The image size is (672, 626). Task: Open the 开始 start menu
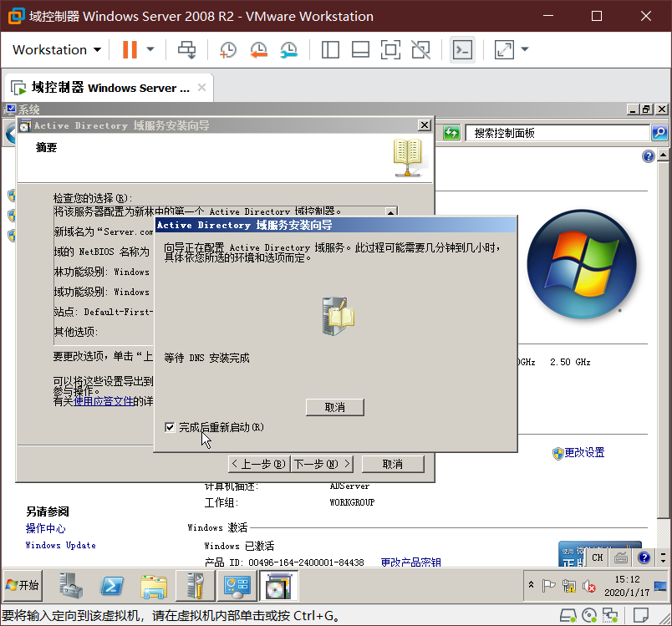coord(23,585)
